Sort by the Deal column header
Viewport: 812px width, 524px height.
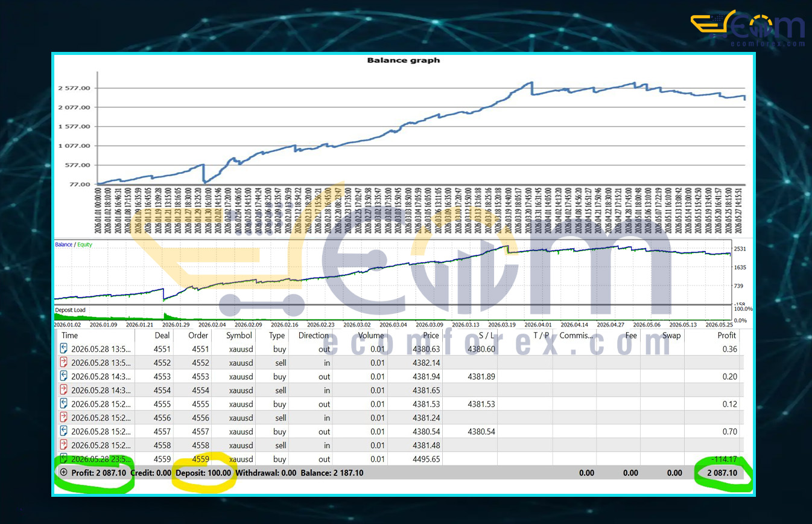click(162, 335)
